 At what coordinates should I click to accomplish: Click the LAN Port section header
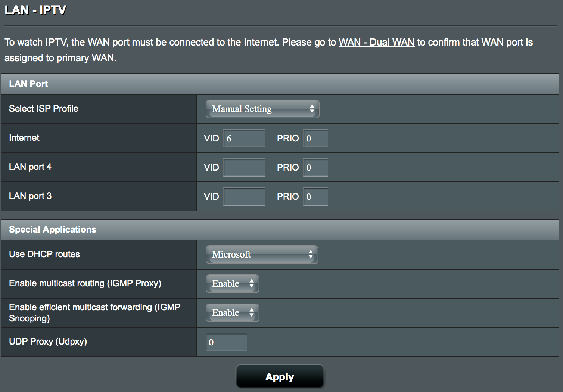tap(28, 84)
